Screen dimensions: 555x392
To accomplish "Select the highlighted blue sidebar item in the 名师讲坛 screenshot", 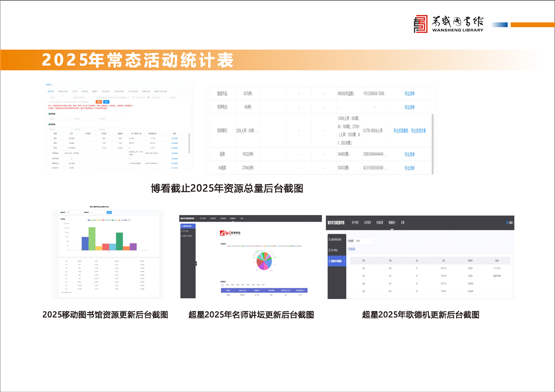I will 188,226.
